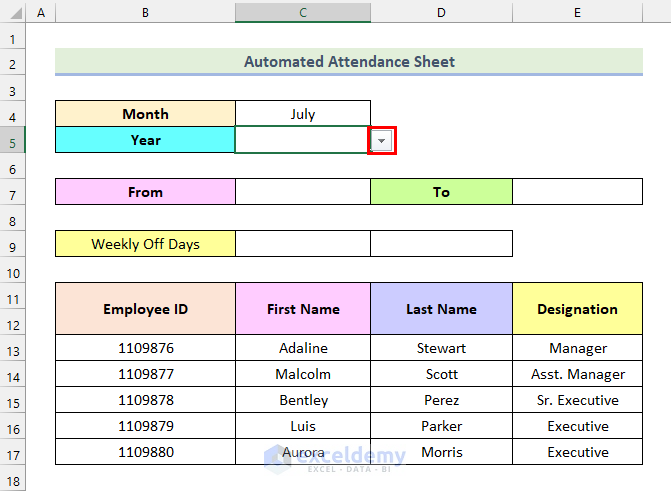Click second Weekly Off Days cell
671x491 pixels.
point(441,244)
